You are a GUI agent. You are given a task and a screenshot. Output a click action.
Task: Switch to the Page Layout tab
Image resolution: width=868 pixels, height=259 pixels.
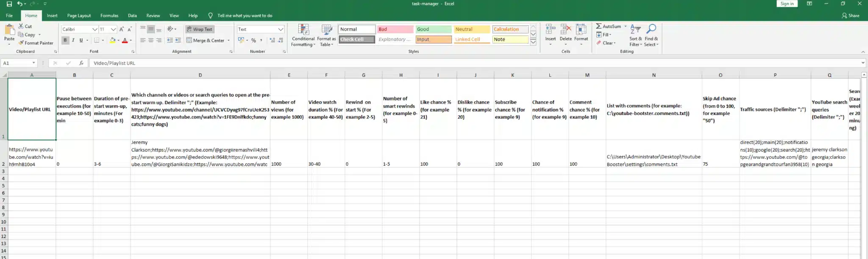click(79, 16)
